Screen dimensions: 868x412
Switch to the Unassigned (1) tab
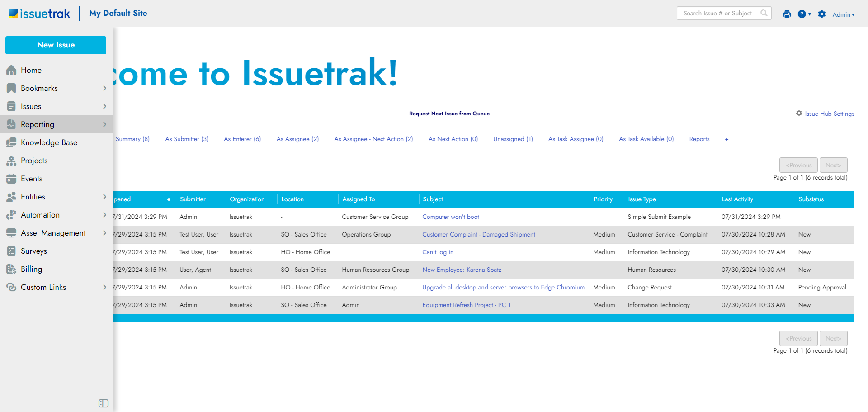tap(513, 139)
